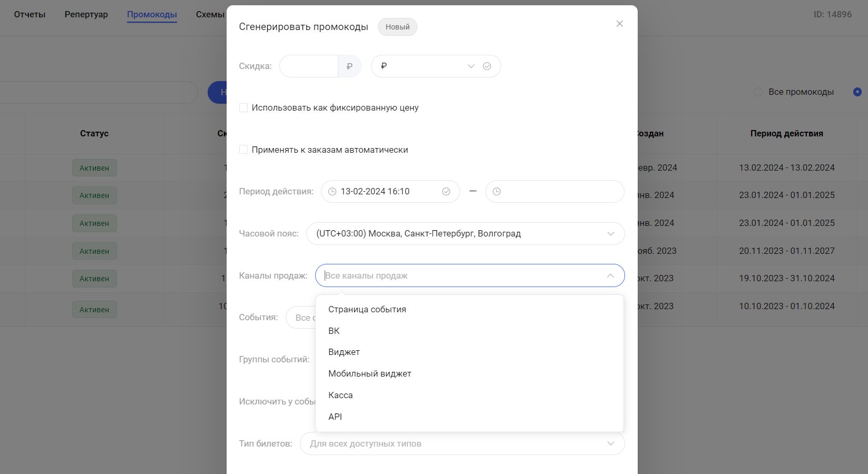
Task: Click 'Активен' status in 20.11.2023 row
Action: point(94,251)
